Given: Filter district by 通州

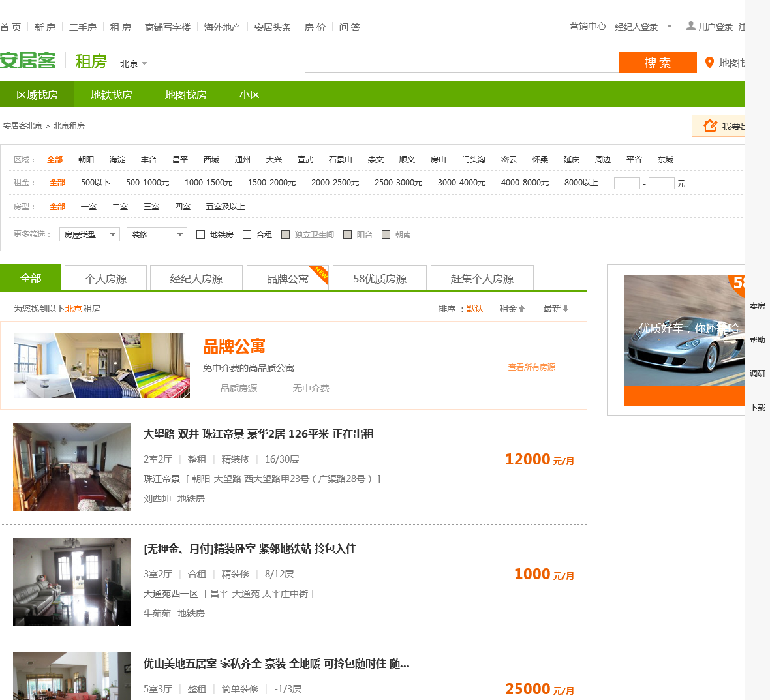Looking at the screenshot, I should click(x=243, y=160).
